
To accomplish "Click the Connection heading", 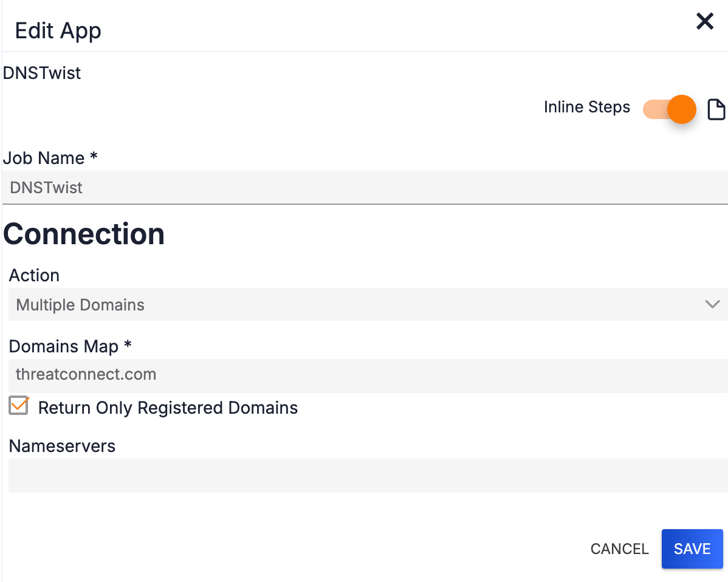I will 84,234.
